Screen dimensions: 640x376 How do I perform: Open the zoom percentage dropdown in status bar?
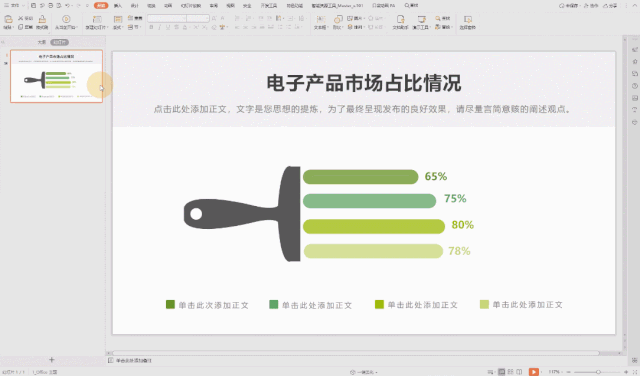click(555, 372)
